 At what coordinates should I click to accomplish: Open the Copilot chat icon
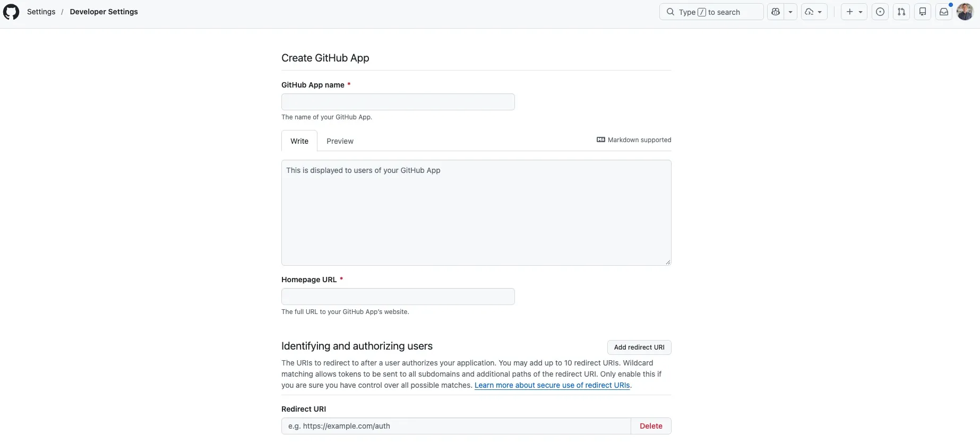pyautogui.click(x=776, y=12)
